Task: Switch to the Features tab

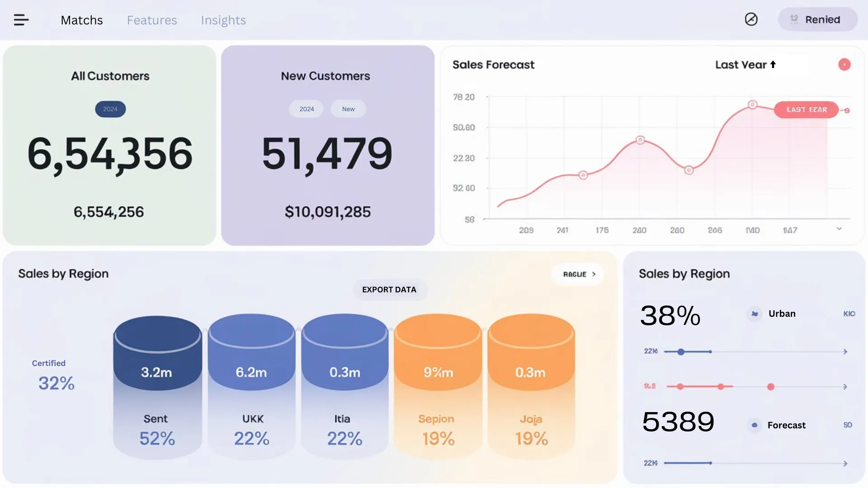Action: [x=152, y=20]
